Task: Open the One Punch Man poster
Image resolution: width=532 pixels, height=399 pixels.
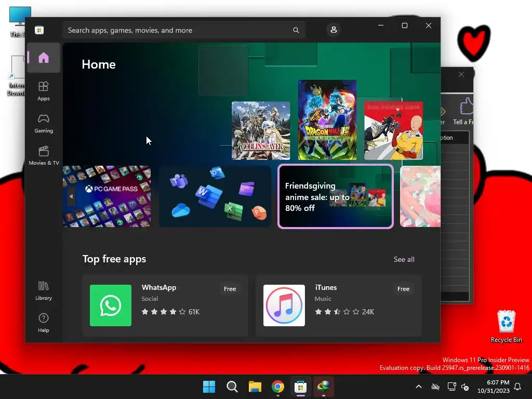Action: (394, 130)
